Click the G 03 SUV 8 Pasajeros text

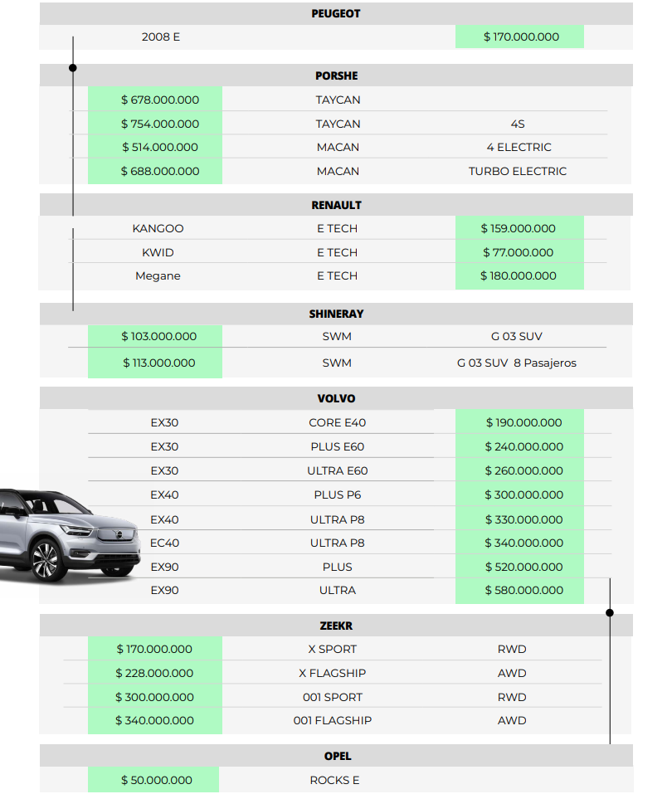click(x=516, y=363)
